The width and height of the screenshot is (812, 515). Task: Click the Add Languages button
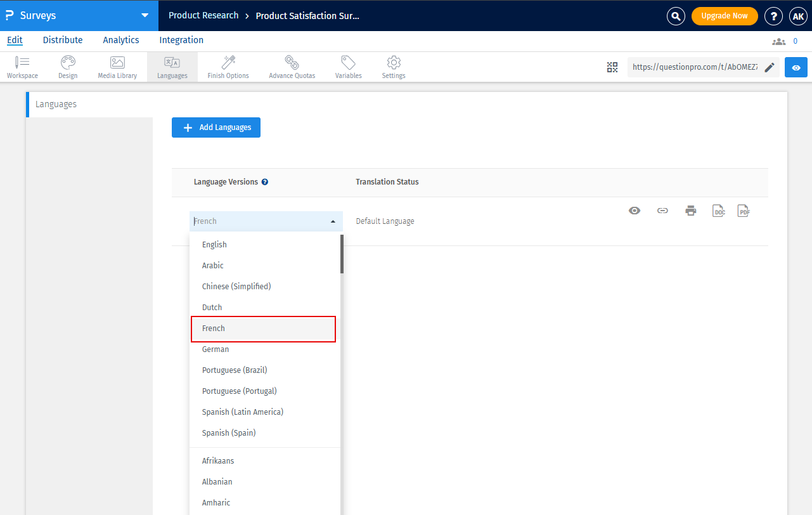click(x=216, y=127)
